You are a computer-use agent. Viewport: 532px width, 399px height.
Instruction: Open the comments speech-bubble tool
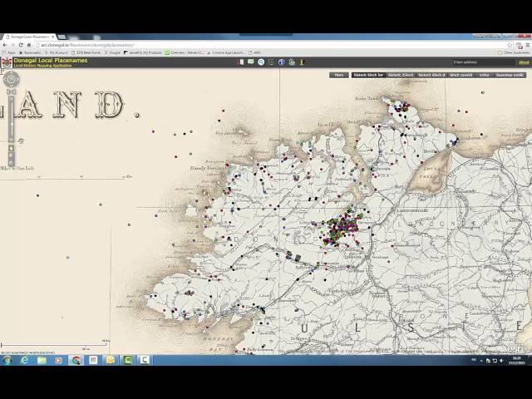pos(251,62)
